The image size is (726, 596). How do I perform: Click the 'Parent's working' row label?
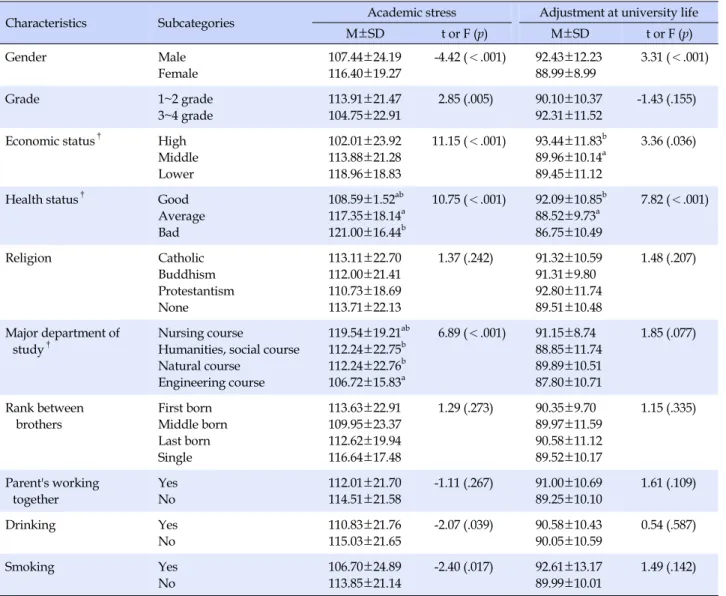click(52, 483)
